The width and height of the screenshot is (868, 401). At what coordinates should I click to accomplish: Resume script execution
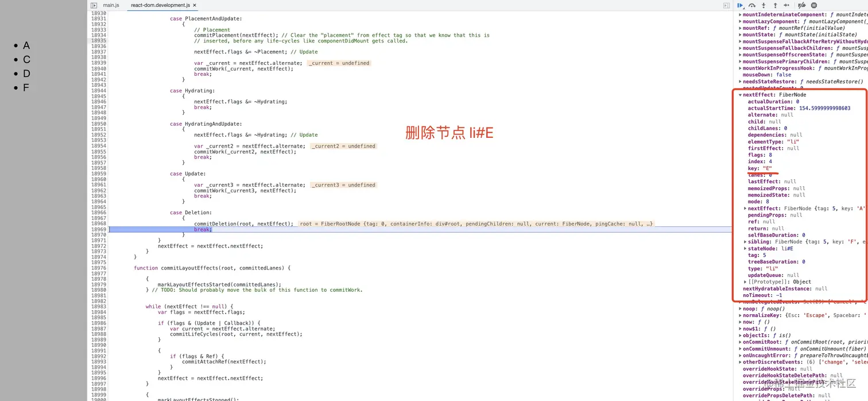[x=741, y=5]
